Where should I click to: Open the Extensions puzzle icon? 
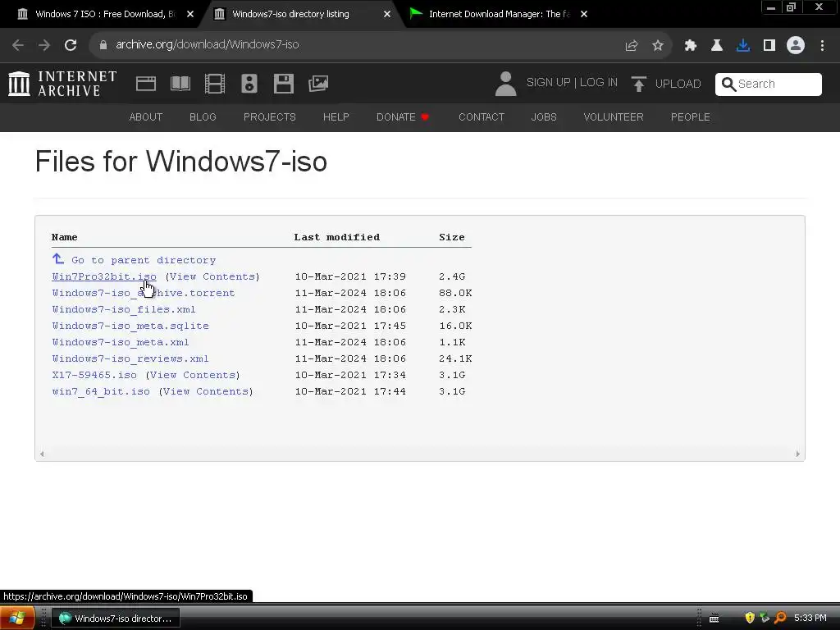pyautogui.click(x=691, y=45)
